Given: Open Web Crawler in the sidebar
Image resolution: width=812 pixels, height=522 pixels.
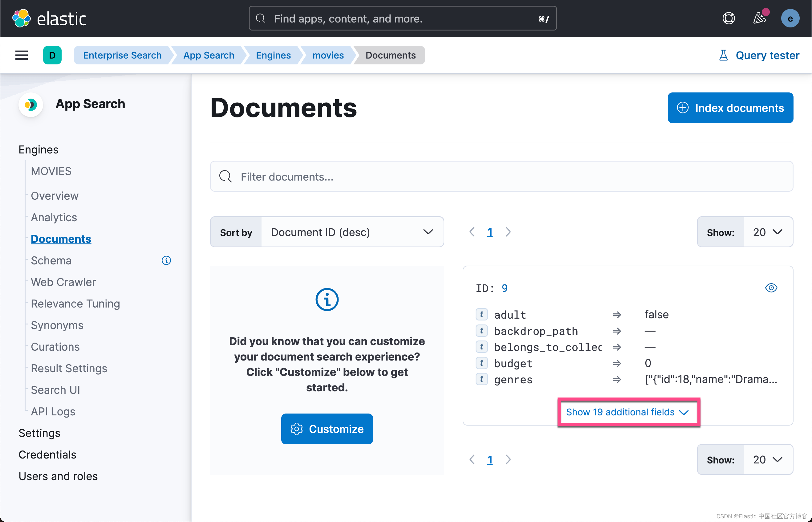Looking at the screenshot, I should tap(63, 282).
